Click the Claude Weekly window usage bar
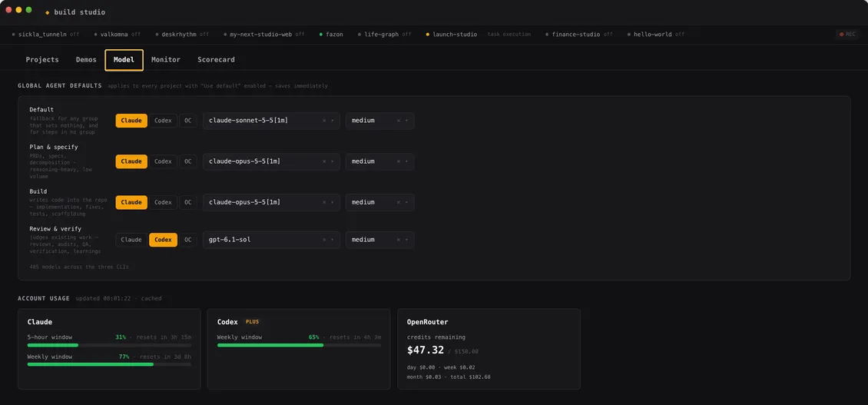This screenshot has height=405, width=868. (x=109, y=364)
